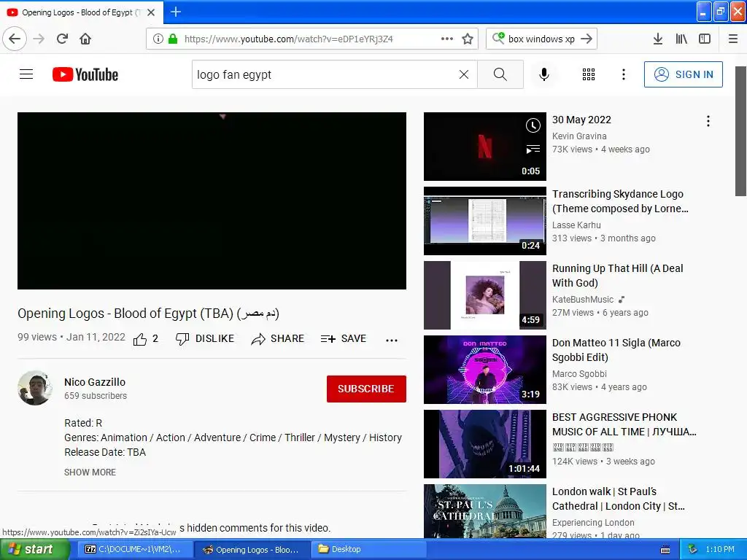Open the browser Downloads icon
This screenshot has height=560, width=747.
(657, 39)
